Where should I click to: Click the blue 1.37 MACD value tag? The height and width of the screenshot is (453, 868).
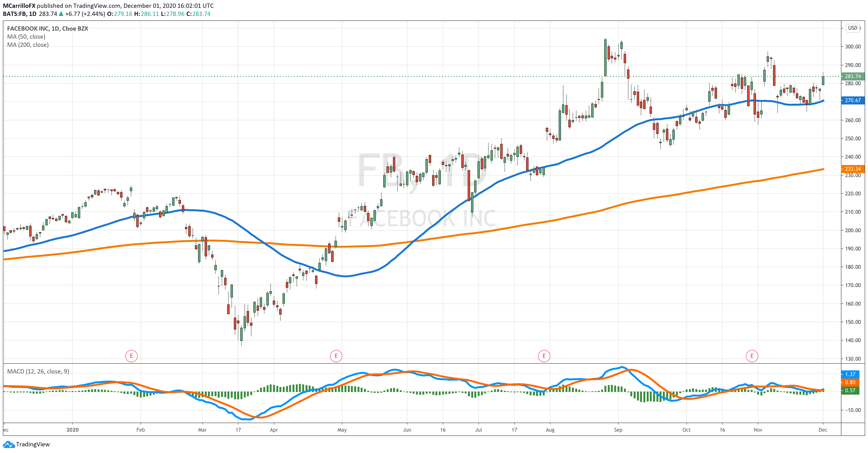[x=850, y=374]
